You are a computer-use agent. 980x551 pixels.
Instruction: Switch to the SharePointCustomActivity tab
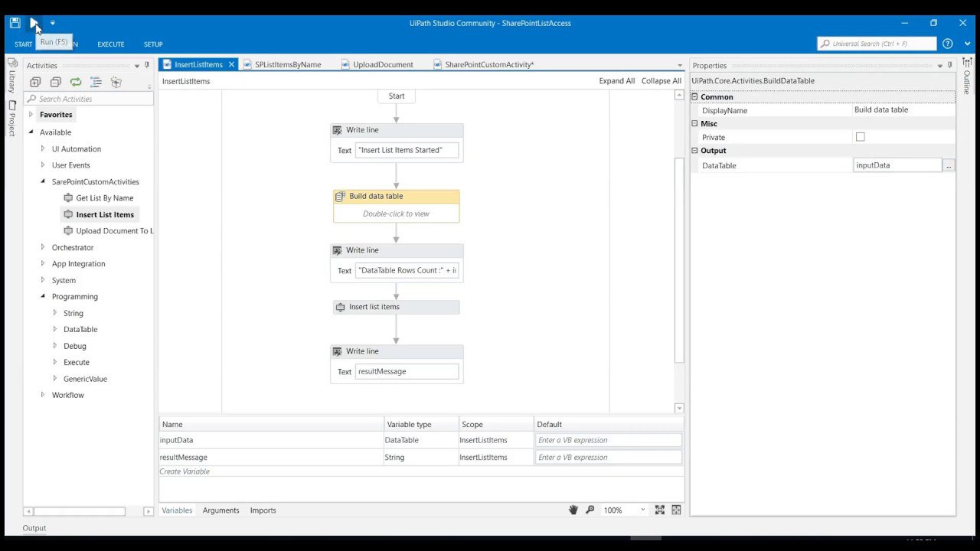(489, 65)
